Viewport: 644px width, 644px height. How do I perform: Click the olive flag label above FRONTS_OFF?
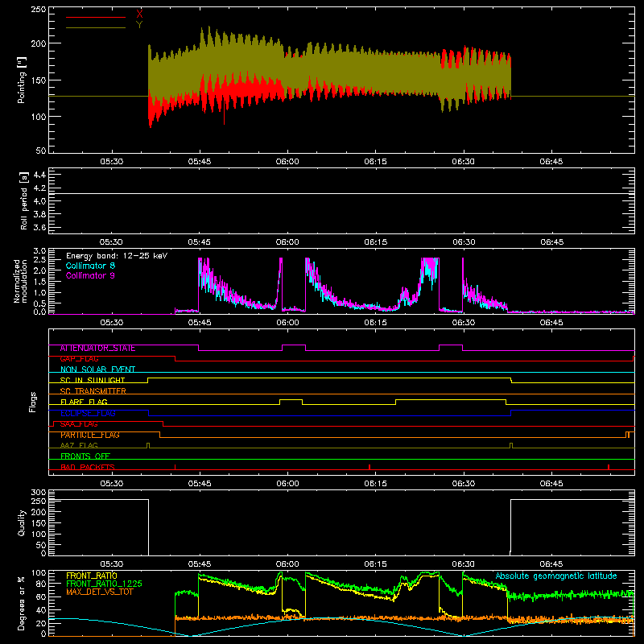79,445
